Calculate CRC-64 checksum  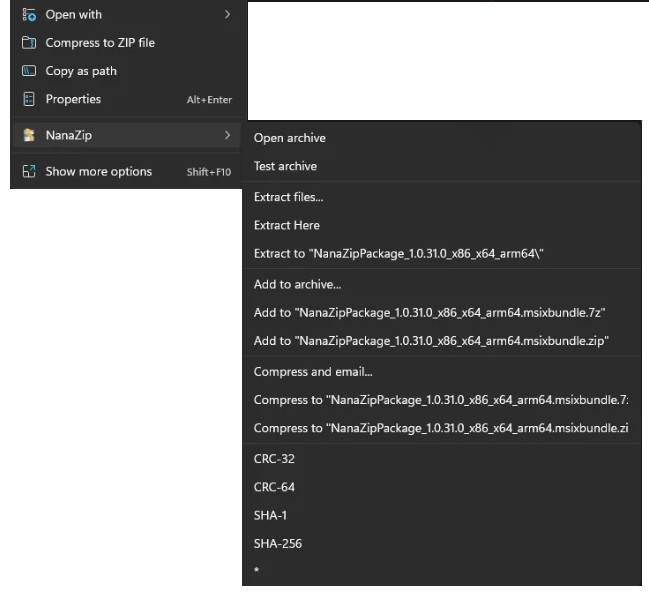click(442, 487)
